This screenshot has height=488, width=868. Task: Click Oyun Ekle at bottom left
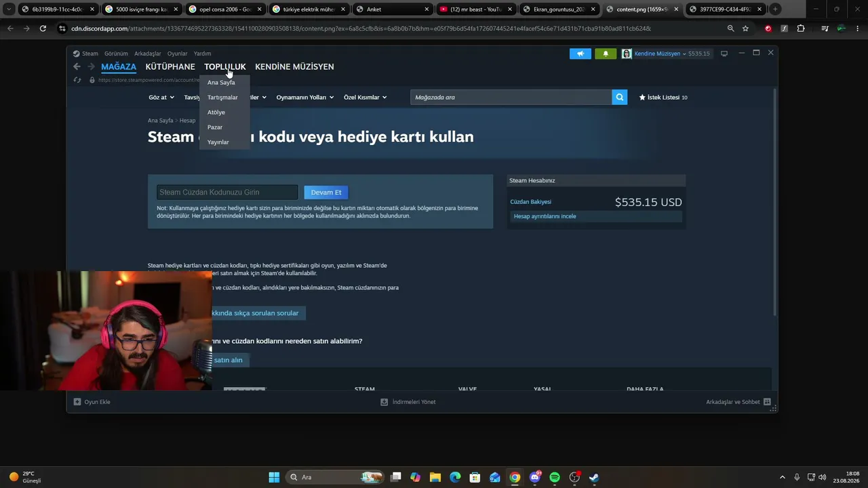click(98, 402)
